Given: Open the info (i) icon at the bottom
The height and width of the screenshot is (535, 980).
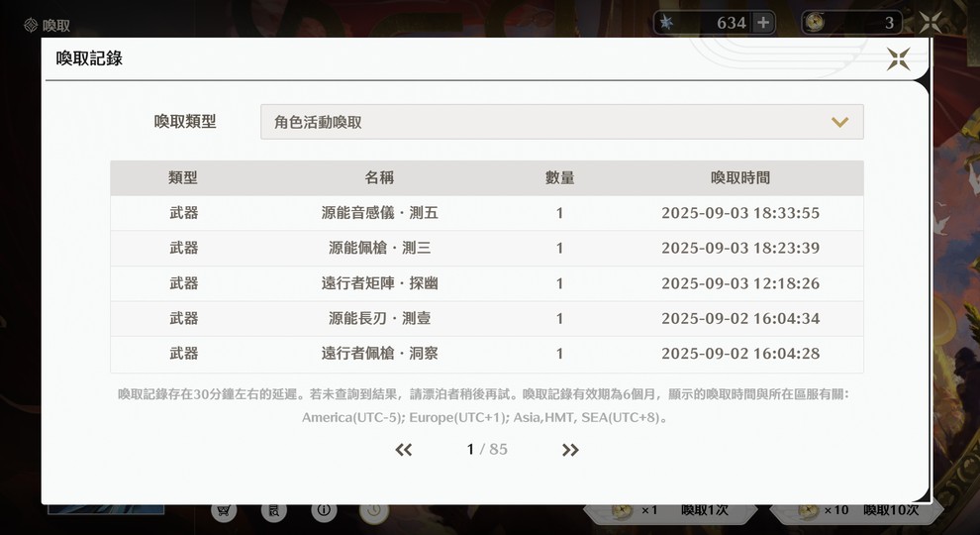Looking at the screenshot, I should [324, 510].
